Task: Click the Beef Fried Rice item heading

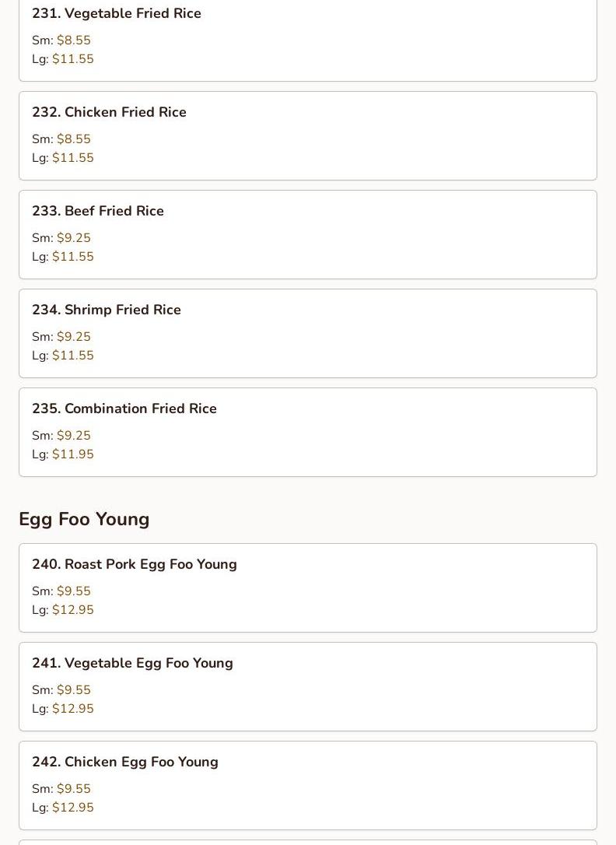Action: [x=98, y=211]
